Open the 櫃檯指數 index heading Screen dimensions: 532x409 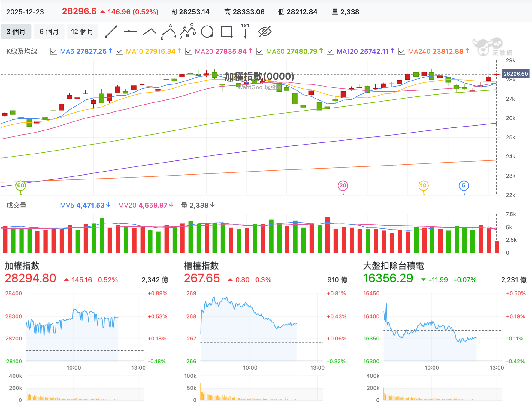[201, 266]
